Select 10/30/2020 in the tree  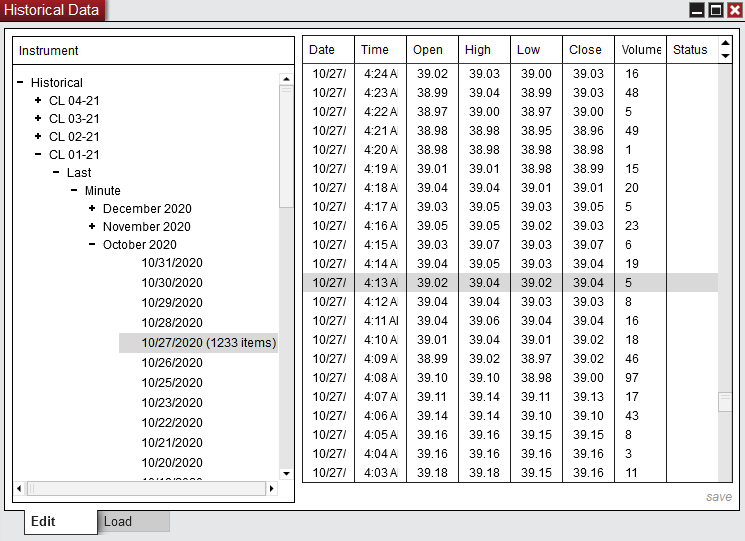(x=172, y=283)
